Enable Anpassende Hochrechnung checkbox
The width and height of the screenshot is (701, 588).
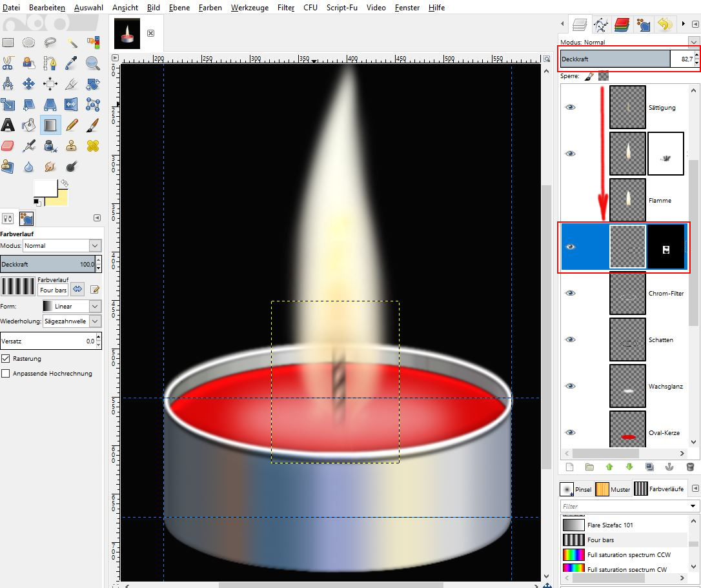6,373
